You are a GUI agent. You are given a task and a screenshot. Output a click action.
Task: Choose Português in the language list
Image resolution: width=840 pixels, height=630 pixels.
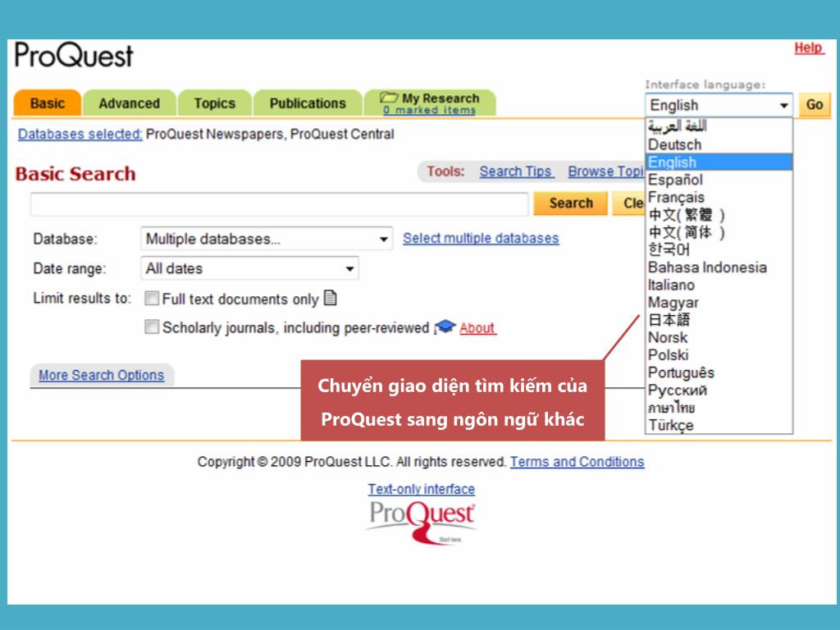tap(719, 373)
